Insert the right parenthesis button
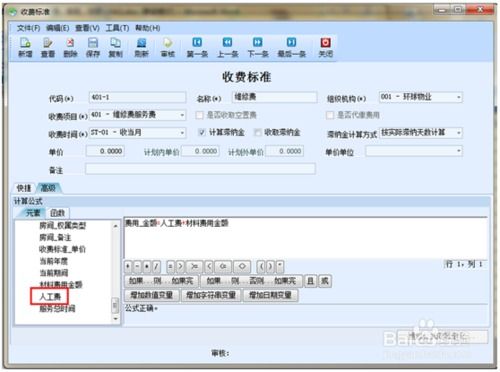Screen dimensions: 500x372 pyautogui.click(x=270, y=266)
